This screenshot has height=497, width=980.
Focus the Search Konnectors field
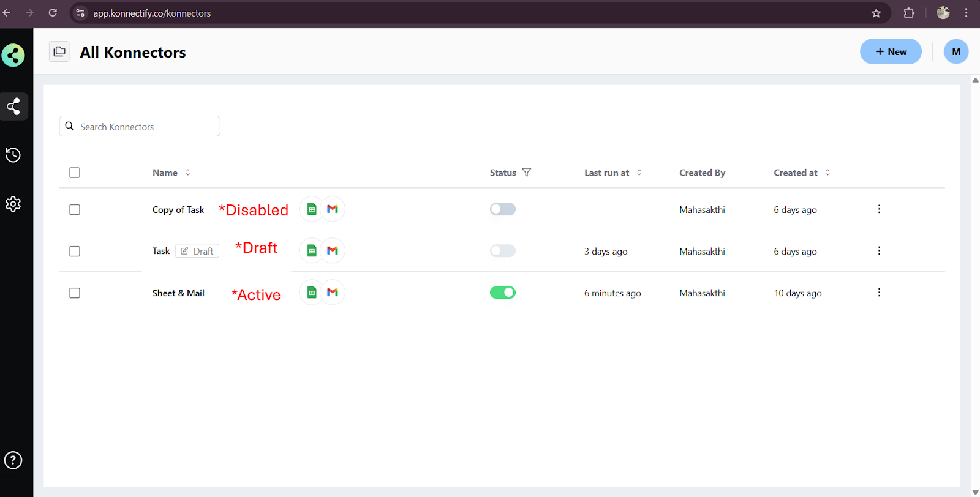pos(140,126)
